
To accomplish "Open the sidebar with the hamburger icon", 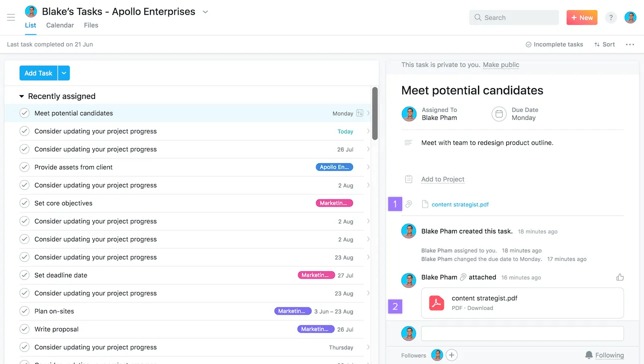I will [11, 17].
